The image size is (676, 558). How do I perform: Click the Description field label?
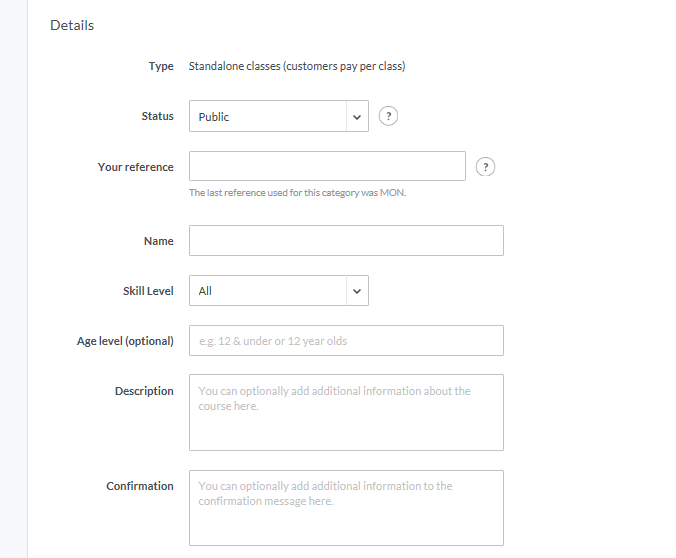[x=144, y=391]
